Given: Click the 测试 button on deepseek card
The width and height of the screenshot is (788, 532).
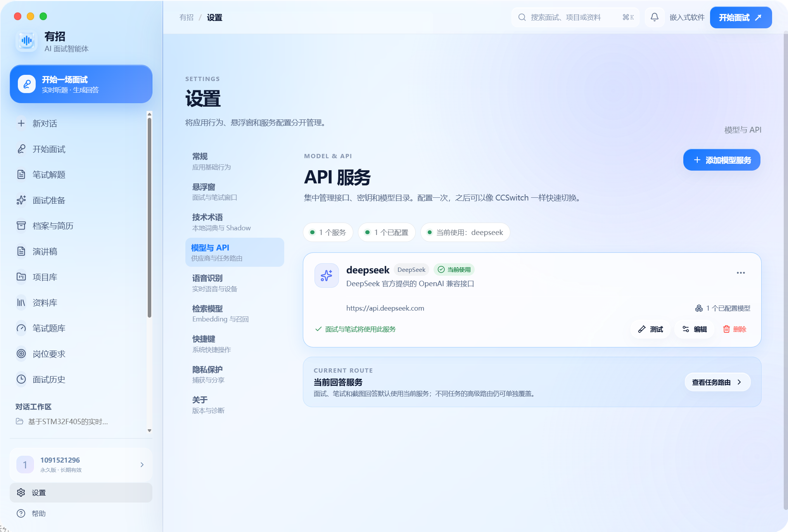Looking at the screenshot, I should click(651, 329).
